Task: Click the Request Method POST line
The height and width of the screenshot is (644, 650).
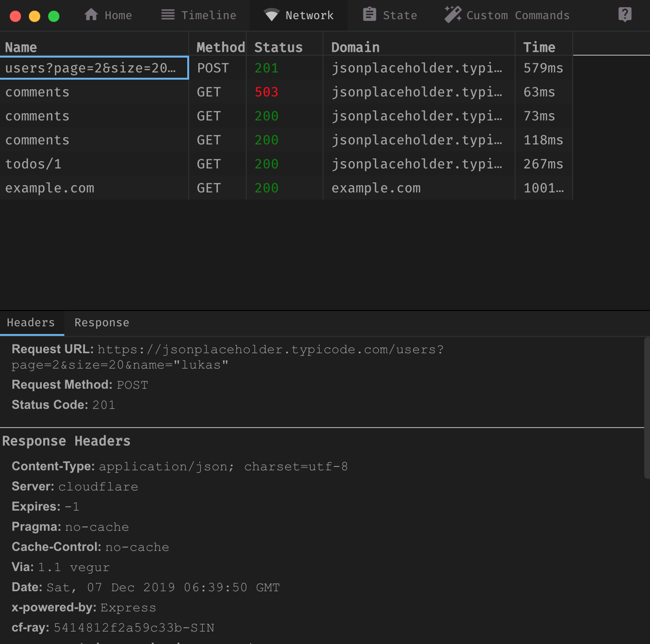Action: pos(80,385)
